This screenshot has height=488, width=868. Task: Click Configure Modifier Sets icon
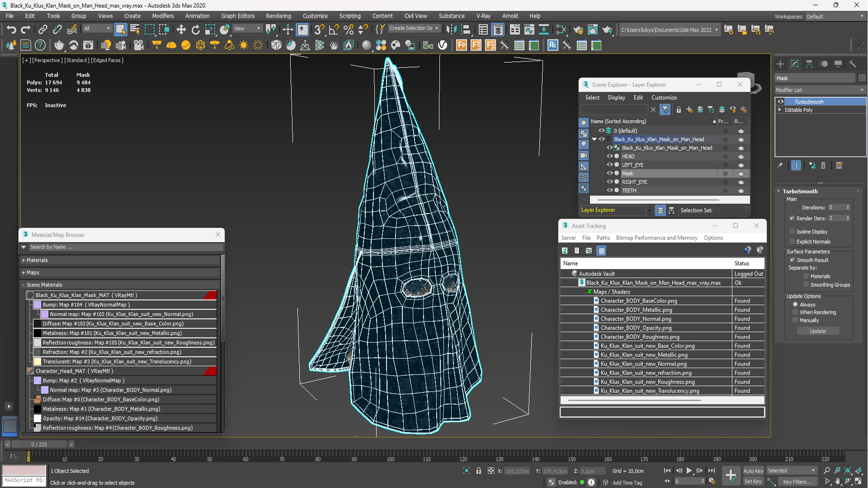840,166
